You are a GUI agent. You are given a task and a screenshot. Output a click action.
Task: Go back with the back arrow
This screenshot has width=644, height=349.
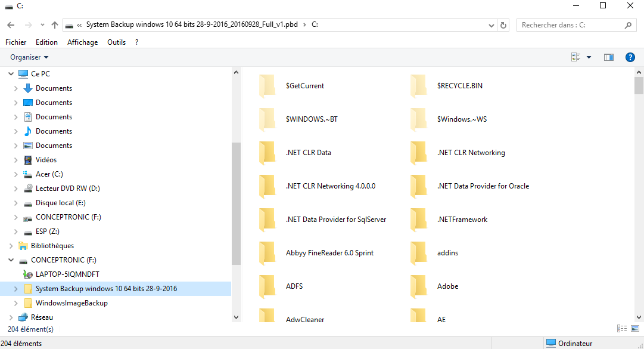[11, 25]
